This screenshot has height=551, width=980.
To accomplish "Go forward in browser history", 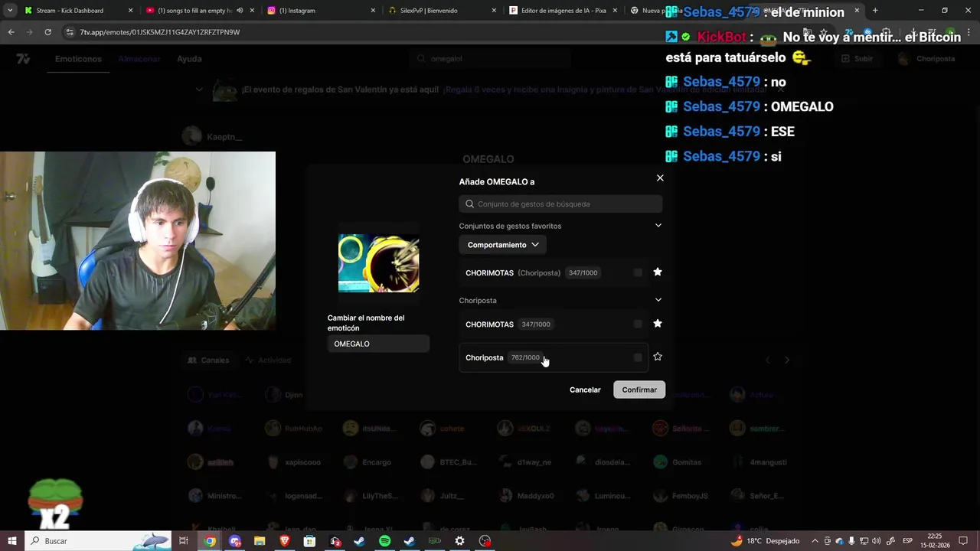I will tap(30, 32).
